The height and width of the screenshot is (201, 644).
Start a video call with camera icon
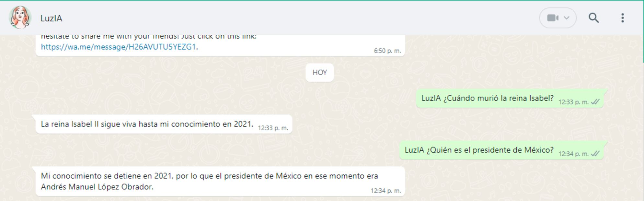coord(553,18)
